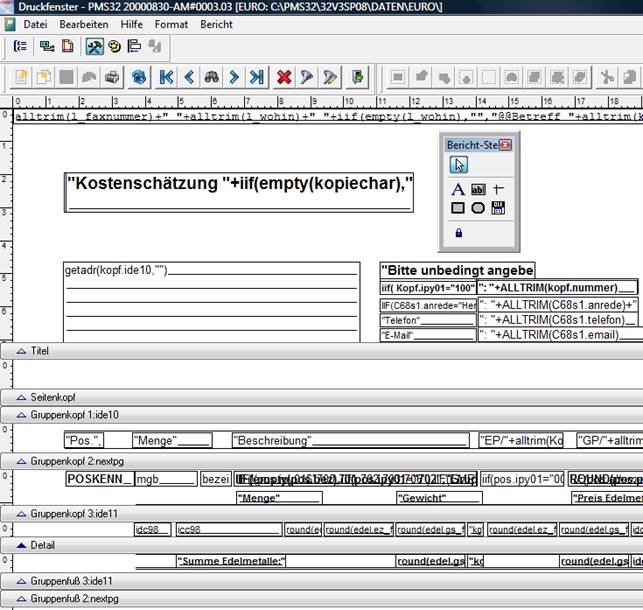Toggle the button lock icon

coord(458,232)
